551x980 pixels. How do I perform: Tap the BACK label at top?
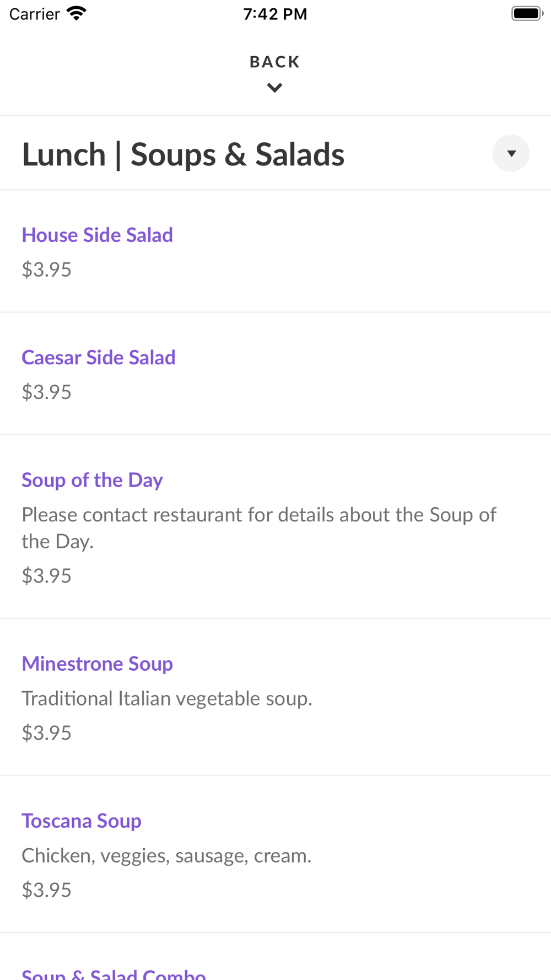point(274,62)
